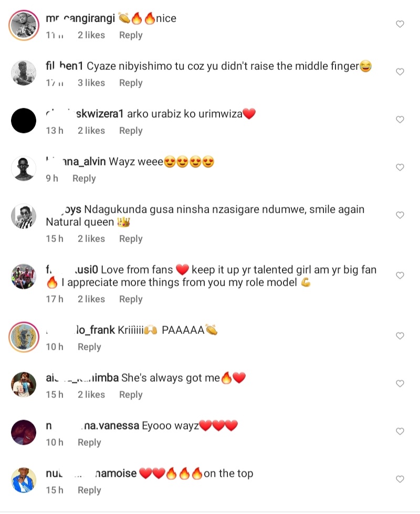The width and height of the screenshot is (420, 514).
Task: Like the 'Eyooo wayz' comment
Action: click(400, 432)
